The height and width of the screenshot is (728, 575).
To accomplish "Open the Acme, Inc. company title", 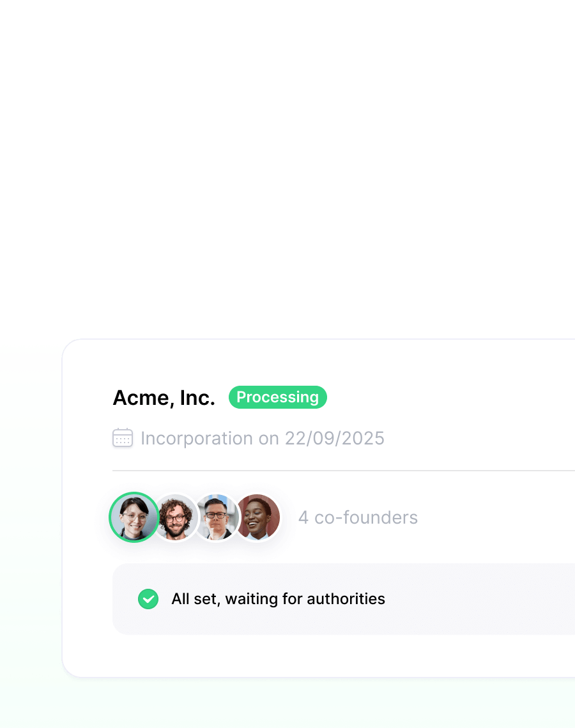I will 164,398.
